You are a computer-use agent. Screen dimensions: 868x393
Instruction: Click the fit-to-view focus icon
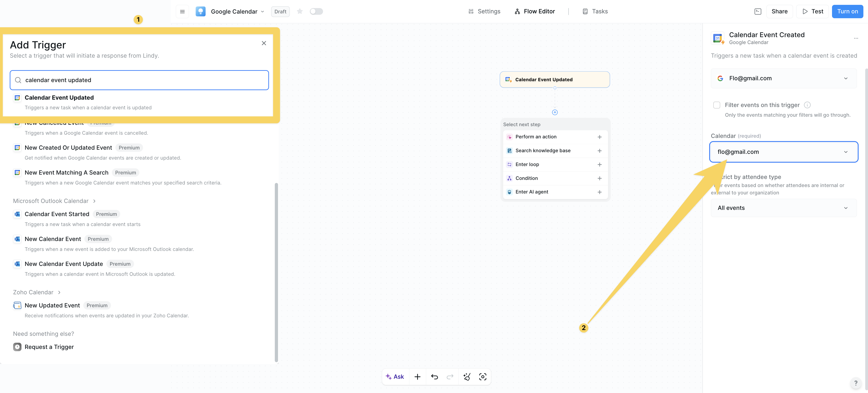coord(482,376)
